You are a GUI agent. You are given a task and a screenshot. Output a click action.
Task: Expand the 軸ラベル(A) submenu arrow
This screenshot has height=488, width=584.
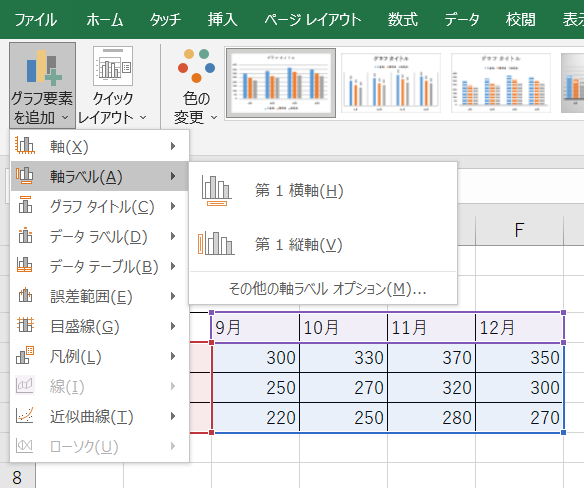pyautogui.click(x=173, y=176)
